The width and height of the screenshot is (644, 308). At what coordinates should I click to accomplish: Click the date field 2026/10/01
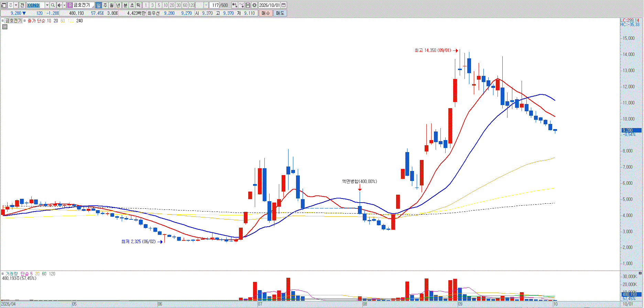270,5
